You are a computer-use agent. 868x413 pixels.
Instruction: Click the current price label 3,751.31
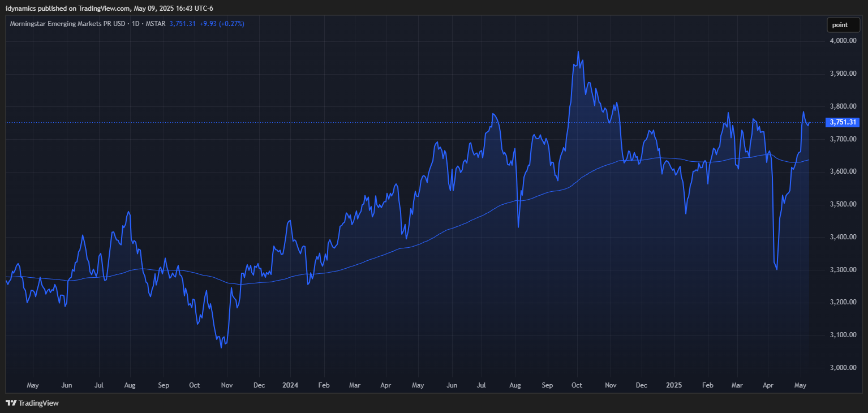tap(843, 122)
